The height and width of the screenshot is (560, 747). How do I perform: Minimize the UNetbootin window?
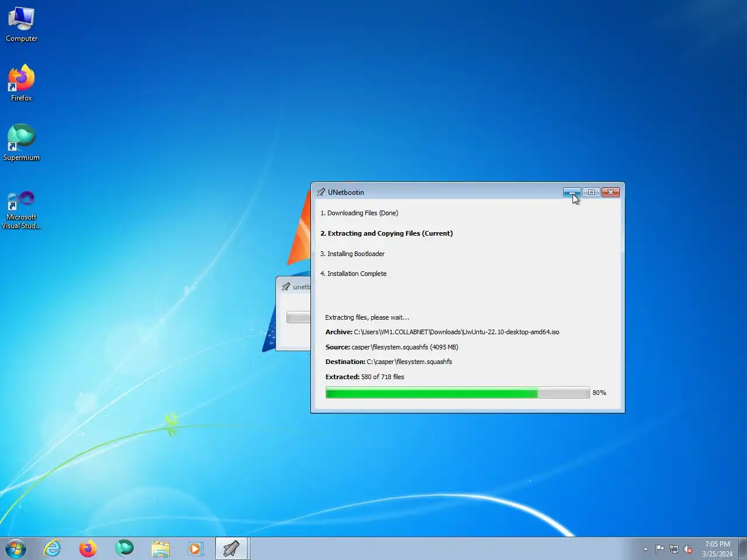pos(572,192)
